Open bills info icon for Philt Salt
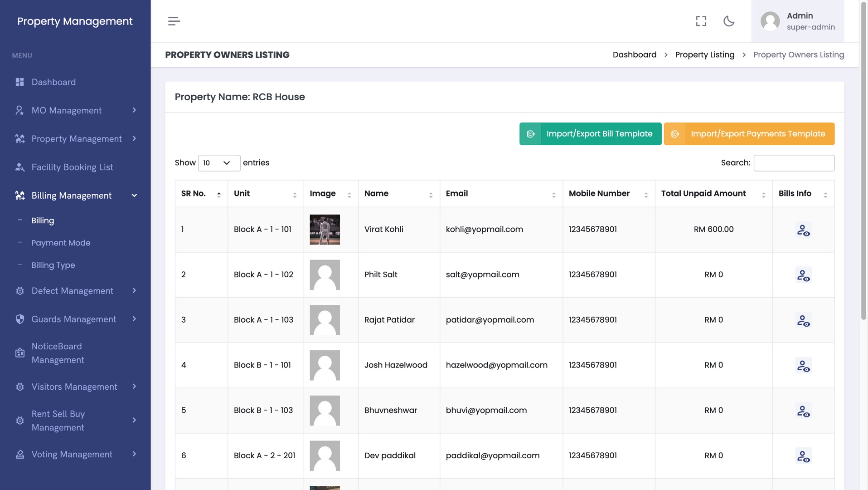The height and width of the screenshot is (490, 868). 803,275
